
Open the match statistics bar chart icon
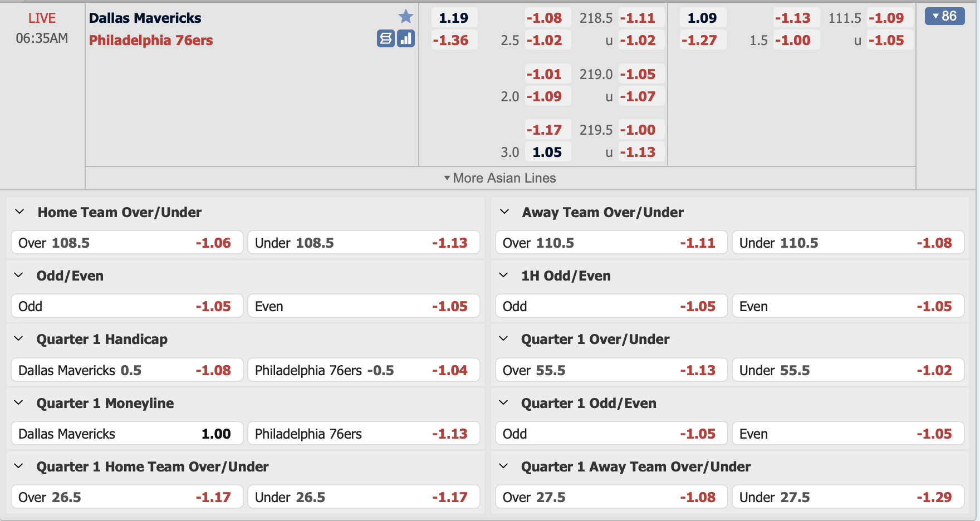pyautogui.click(x=406, y=38)
